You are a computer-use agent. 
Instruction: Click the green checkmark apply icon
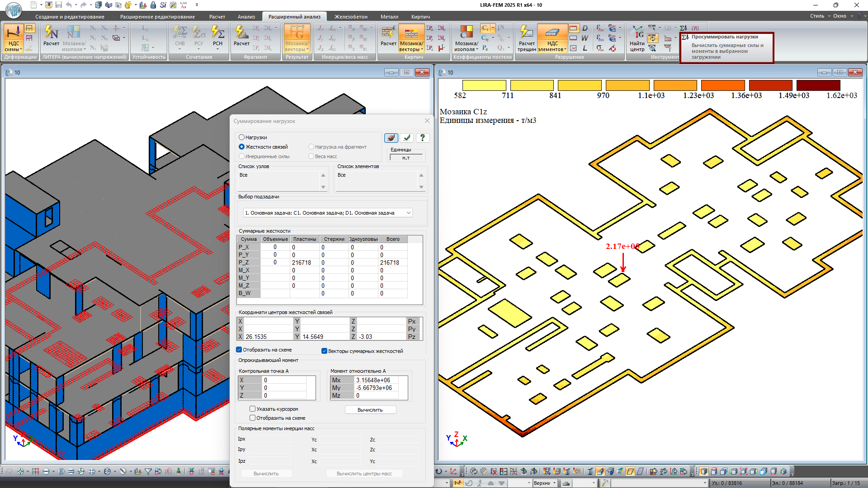(x=407, y=138)
